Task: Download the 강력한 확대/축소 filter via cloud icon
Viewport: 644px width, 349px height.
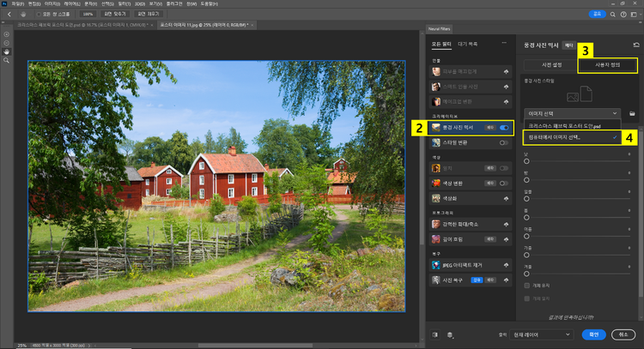Action: point(506,225)
